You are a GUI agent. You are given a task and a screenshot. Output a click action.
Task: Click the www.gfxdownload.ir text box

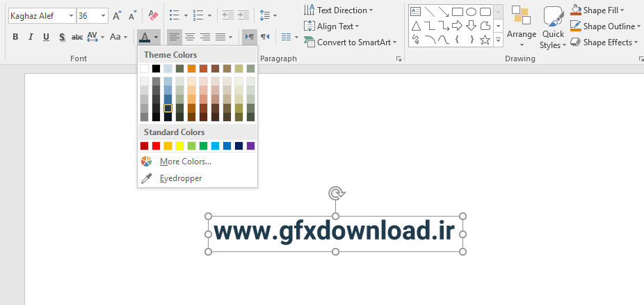pos(335,233)
